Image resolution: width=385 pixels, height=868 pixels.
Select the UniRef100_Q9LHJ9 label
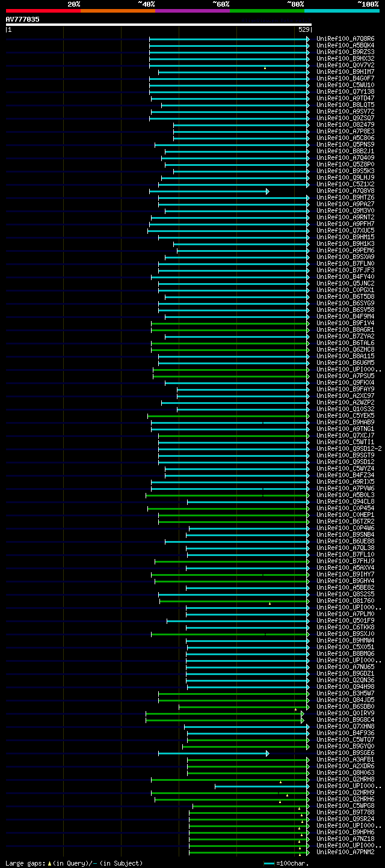pyautogui.click(x=345, y=178)
